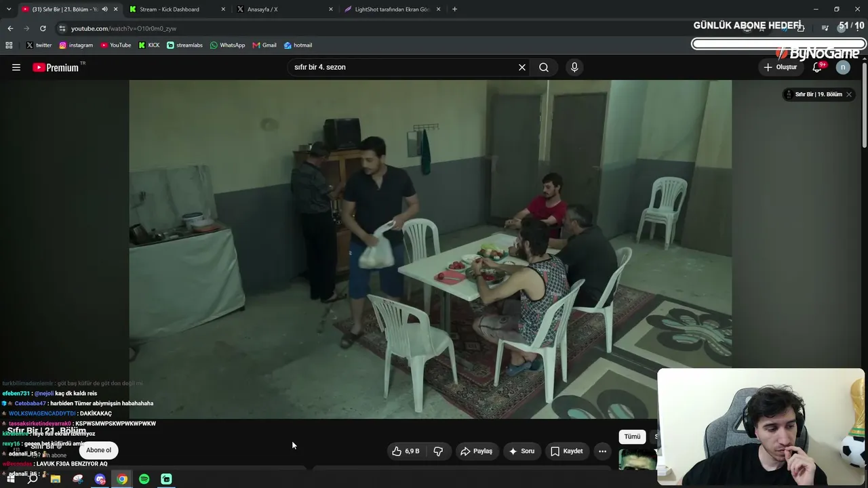This screenshot has height=488, width=868.
Task: Expand the tab search dropdown arrow
Action: tap(8, 9)
